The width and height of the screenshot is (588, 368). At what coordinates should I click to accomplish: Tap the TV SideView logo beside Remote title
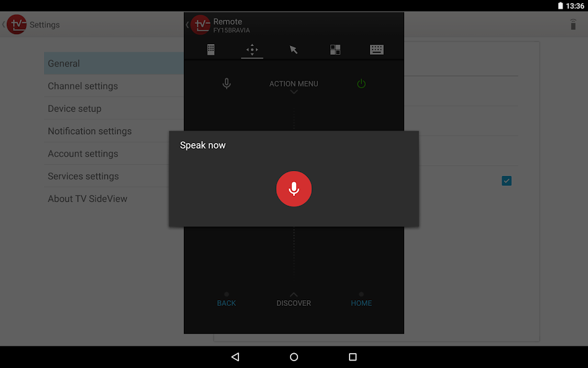point(201,25)
